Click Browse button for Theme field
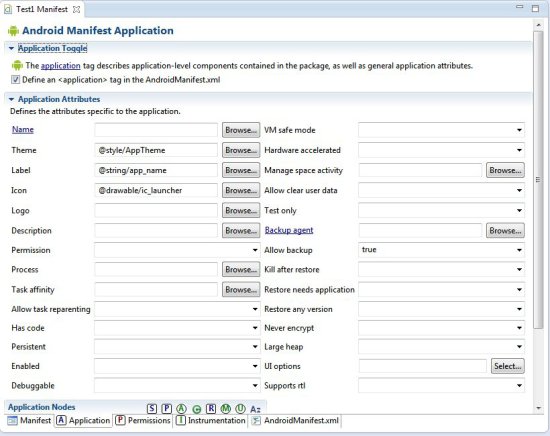 pos(241,150)
